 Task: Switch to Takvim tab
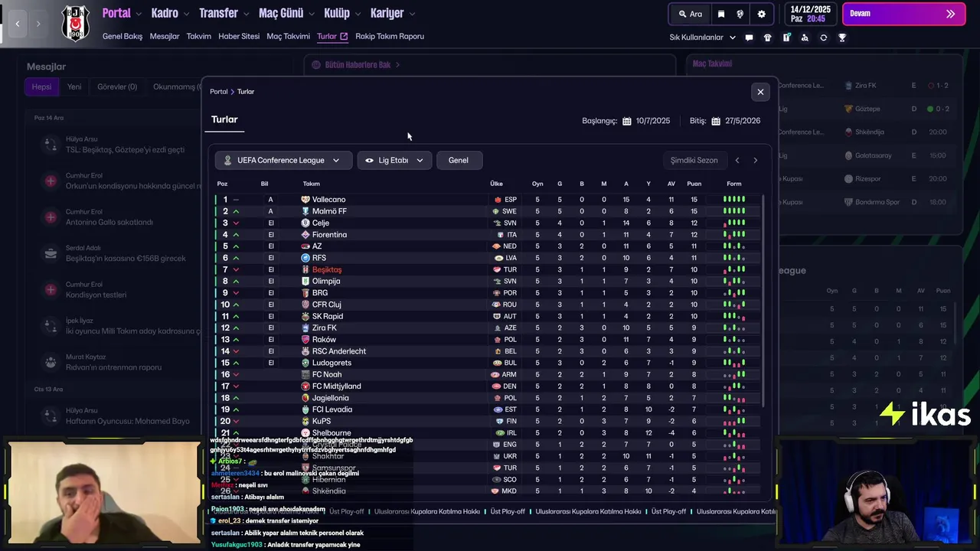[x=199, y=36]
